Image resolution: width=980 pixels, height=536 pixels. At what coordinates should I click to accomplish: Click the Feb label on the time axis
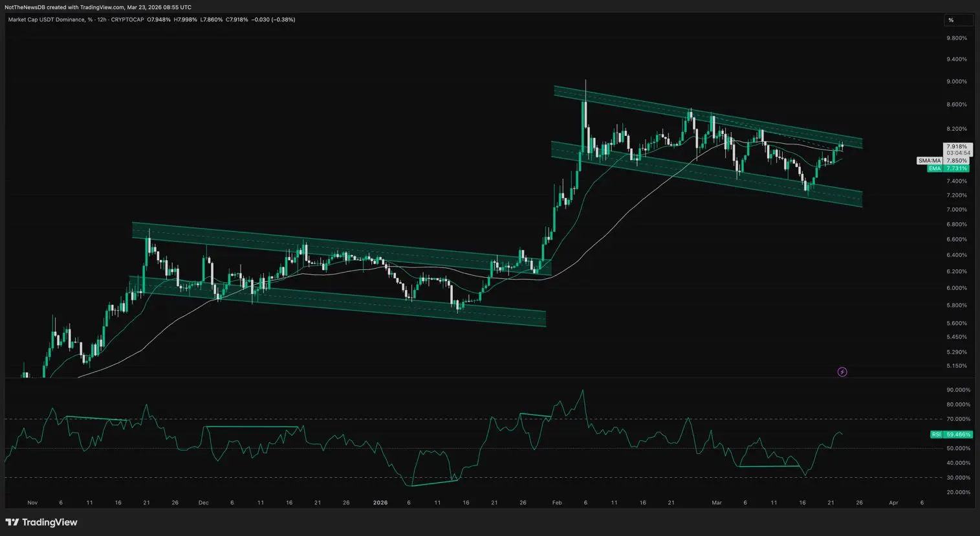(557, 502)
